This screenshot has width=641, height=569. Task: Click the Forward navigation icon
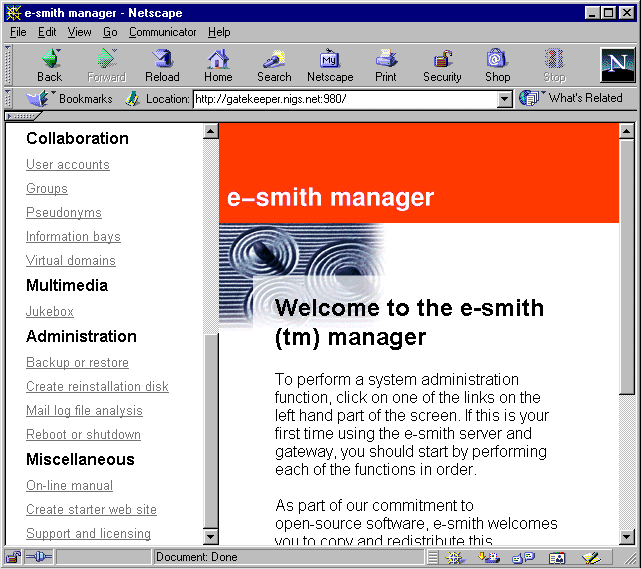pyautogui.click(x=106, y=58)
